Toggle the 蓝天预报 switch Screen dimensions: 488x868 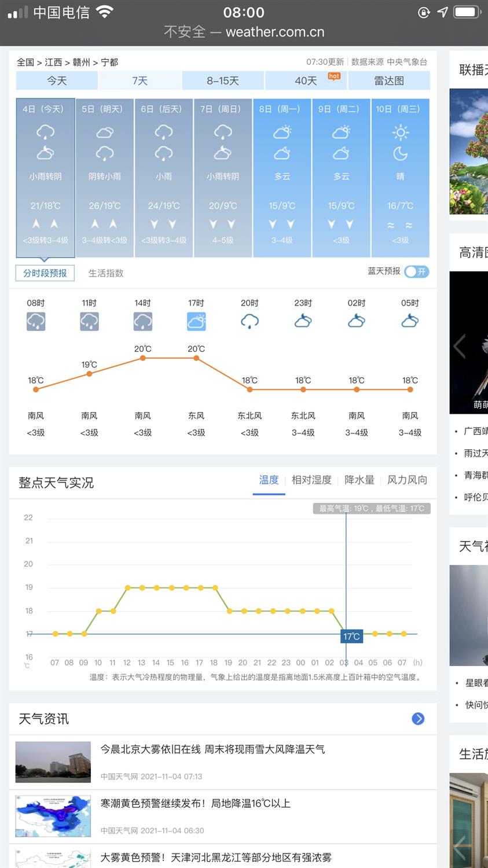[x=416, y=271]
